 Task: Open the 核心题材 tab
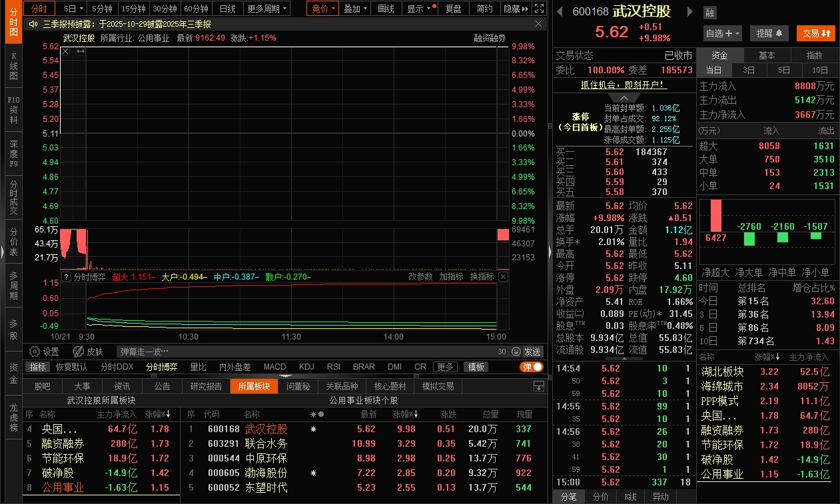click(x=390, y=386)
